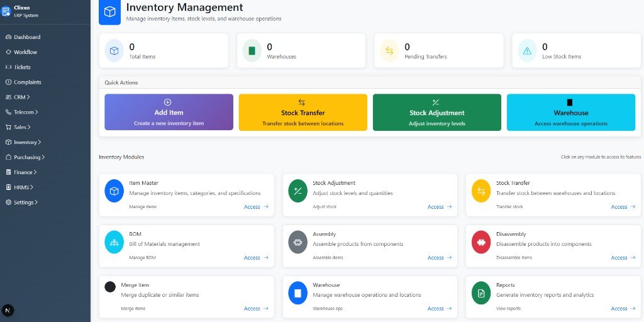Expand the Inventory menu chevron
The height and width of the screenshot is (322, 644).
pyautogui.click(x=40, y=142)
